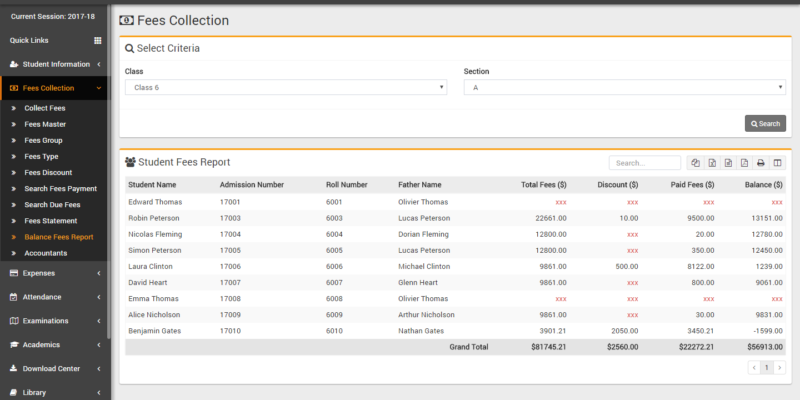Image resolution: width=800 pixels, height=400 pixels.
Task: Click page 1 in pagination
Action: (x=767, y=368)
